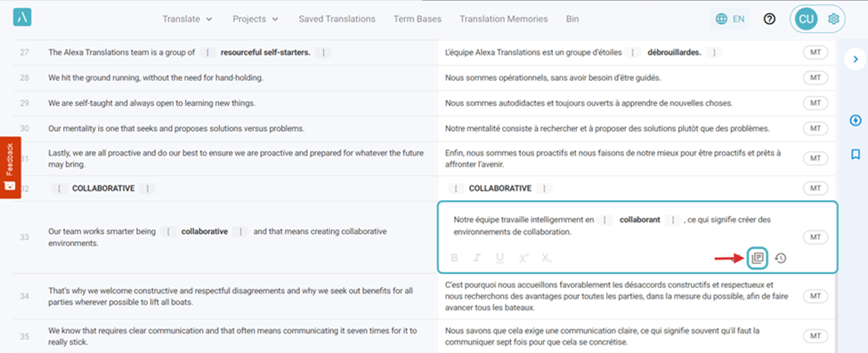
Task: Apply bold formatting in segment 33
Action: (x=455, y=258)
